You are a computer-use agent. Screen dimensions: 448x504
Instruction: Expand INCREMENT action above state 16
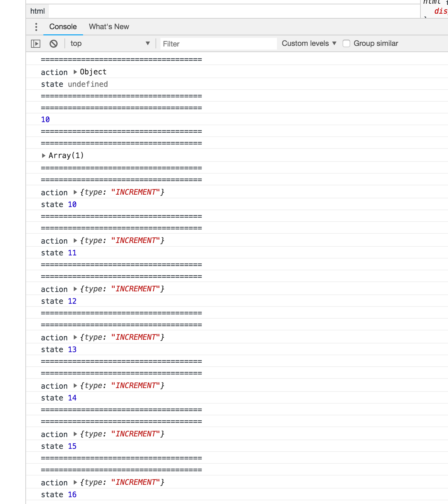(75, 482)
